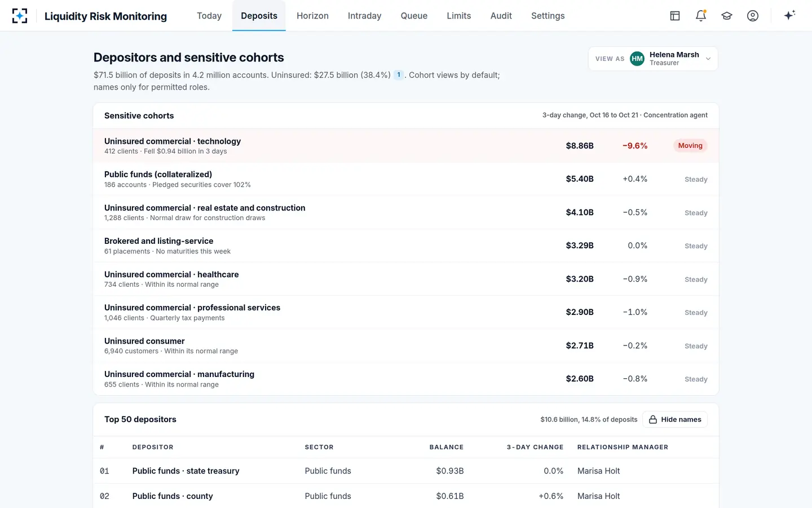The image size is (812, 508).
Task: Click Marisa Holt in the state treasury row
Action: pos(598,471)
